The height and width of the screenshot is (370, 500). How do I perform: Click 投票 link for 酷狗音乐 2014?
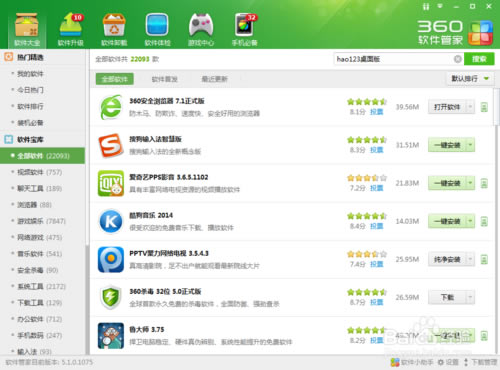377,226
